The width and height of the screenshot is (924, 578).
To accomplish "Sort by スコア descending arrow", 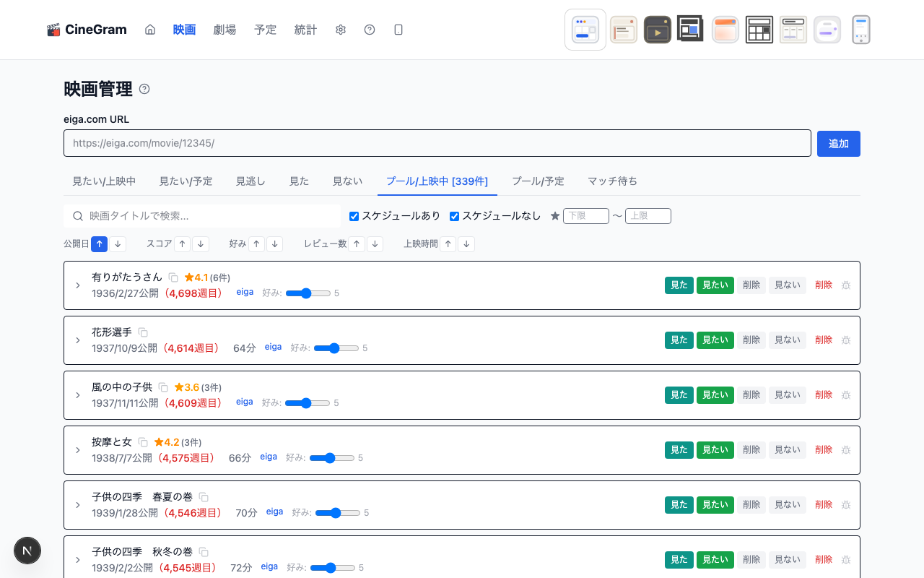I will [x=201, y=244].
